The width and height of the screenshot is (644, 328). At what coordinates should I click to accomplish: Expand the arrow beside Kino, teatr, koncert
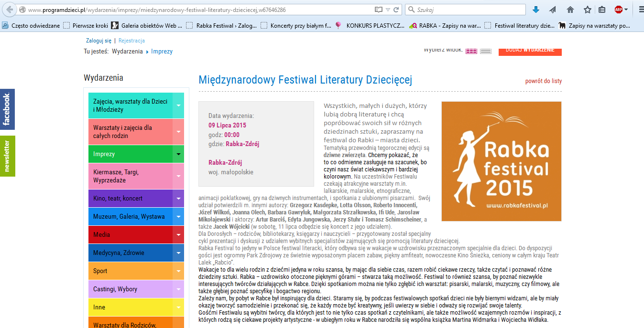(x=178, y=198)
